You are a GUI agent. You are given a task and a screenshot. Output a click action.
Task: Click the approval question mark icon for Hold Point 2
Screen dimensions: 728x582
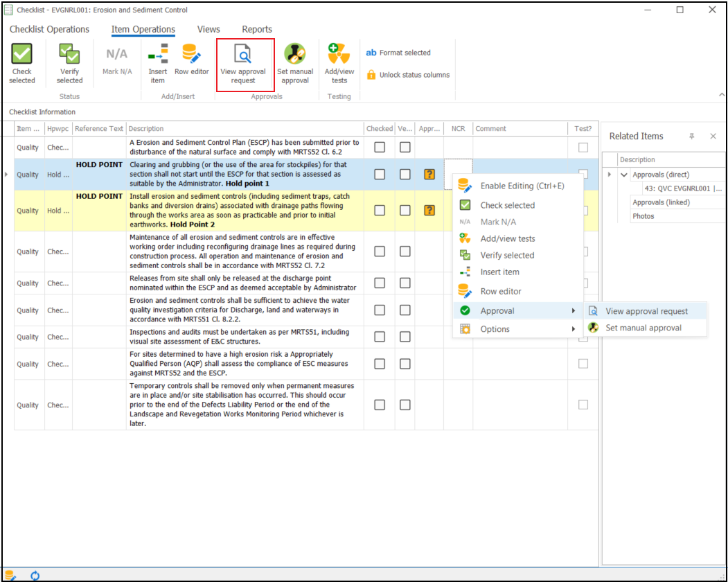[x=429, y=211]
